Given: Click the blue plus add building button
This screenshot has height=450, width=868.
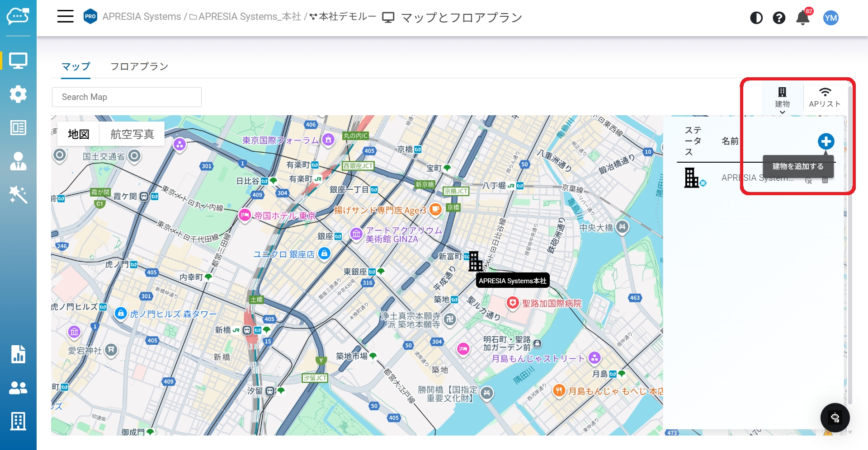Looking at the screenshot, I should (x=826, y=141).
